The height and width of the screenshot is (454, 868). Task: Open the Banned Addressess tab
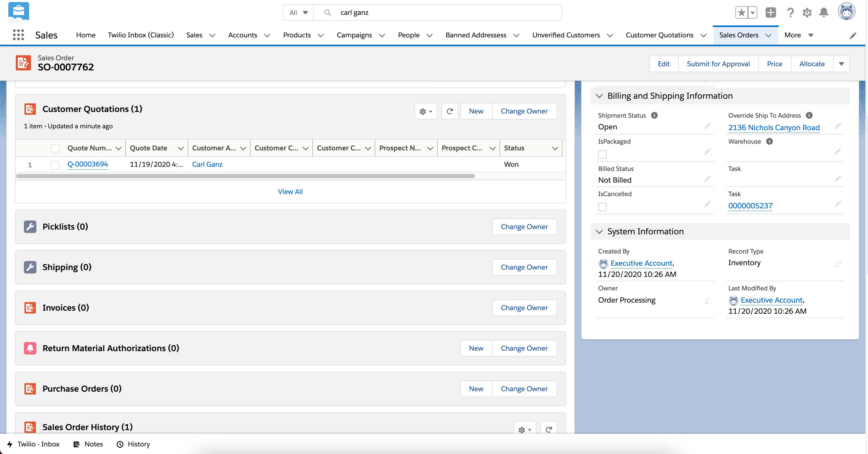(476, 35)
